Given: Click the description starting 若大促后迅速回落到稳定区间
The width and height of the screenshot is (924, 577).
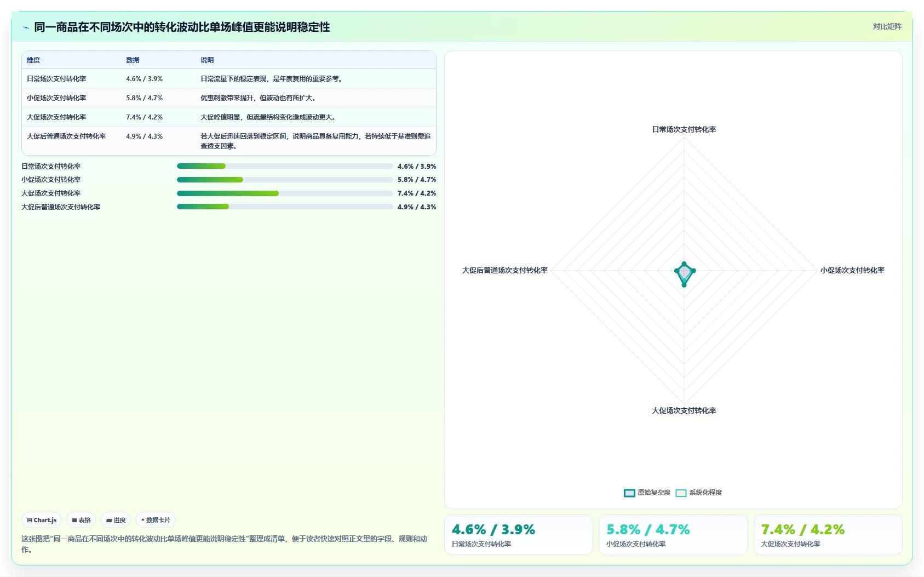Looking at the screenshot, I should pyautogui.click(x=315, y=141).
